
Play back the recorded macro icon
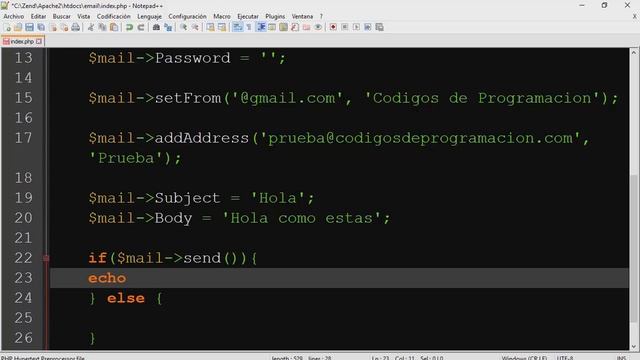pyautogui.click(x=356, y=27)
